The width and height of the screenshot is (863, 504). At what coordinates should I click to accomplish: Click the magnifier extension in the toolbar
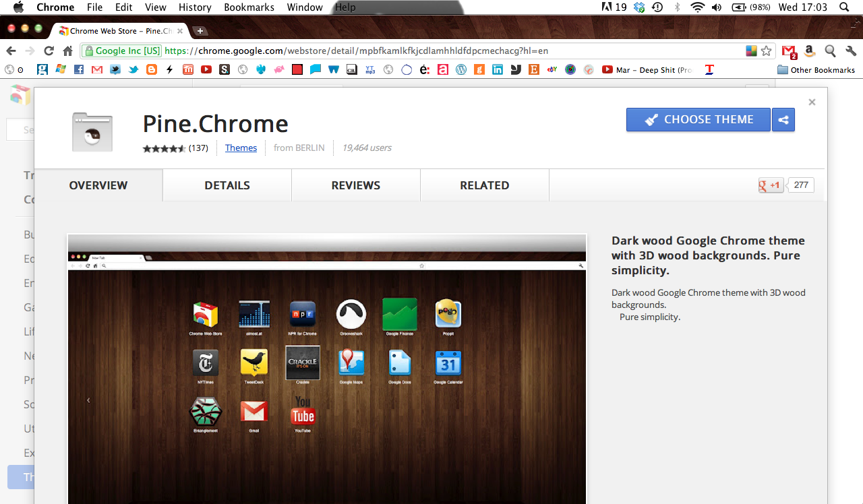(831, 51)
